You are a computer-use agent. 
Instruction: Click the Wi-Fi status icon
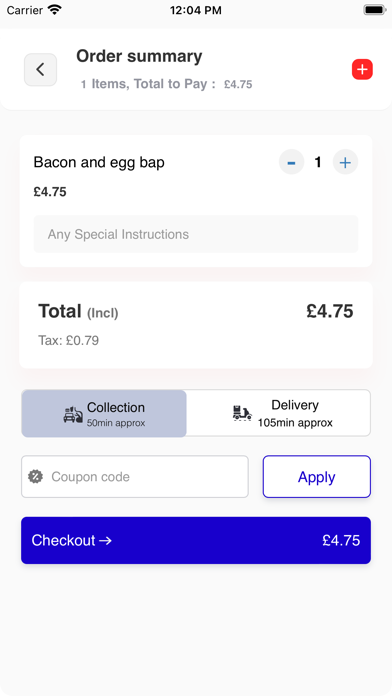(55, 10)
